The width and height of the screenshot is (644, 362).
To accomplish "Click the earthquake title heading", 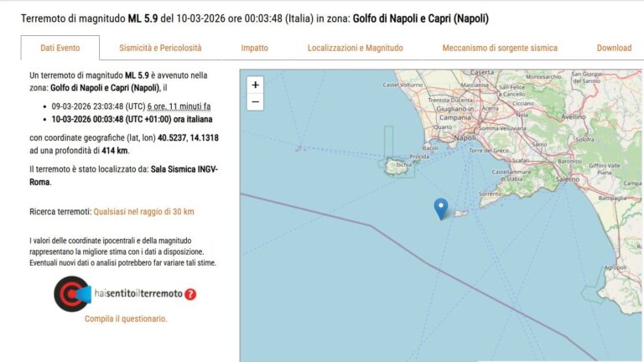I will point(254,18).
